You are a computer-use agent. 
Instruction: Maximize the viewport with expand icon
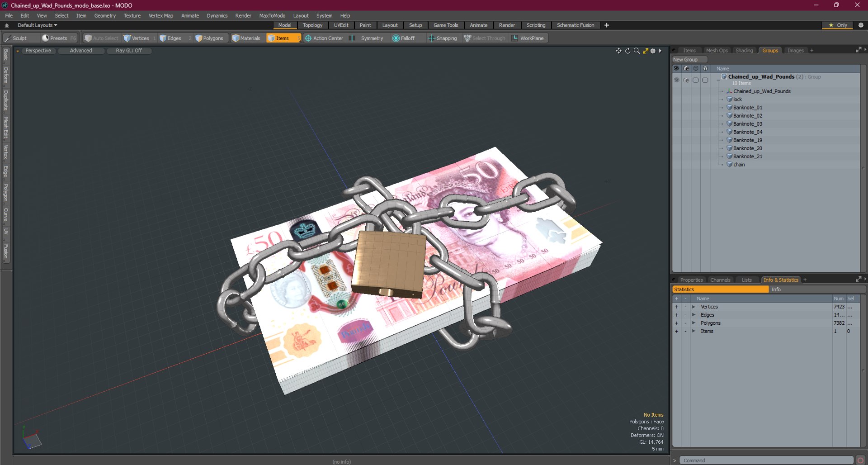pyautogui.click(x=646, y=51)
